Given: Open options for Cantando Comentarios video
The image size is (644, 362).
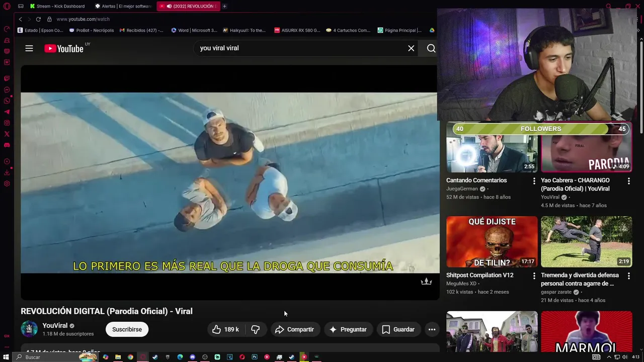Looking at the screenshot, I should (534, 180).
